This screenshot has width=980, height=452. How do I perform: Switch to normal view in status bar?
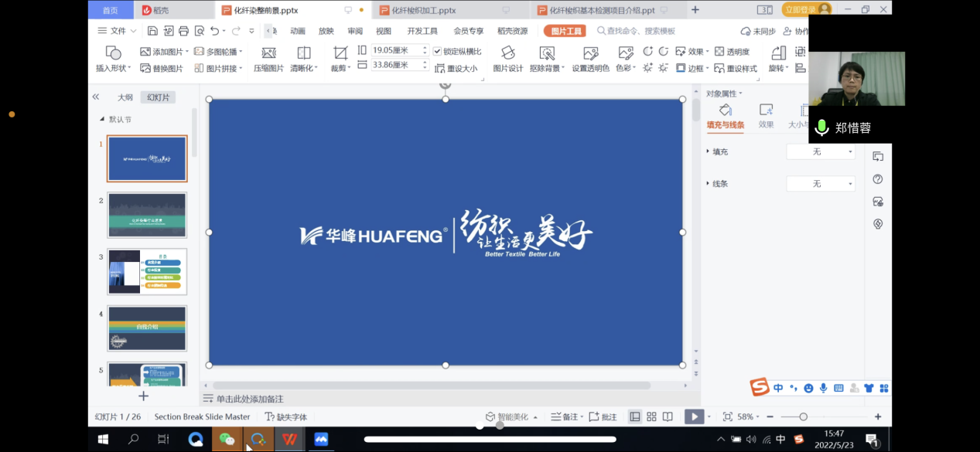[635, 416]
